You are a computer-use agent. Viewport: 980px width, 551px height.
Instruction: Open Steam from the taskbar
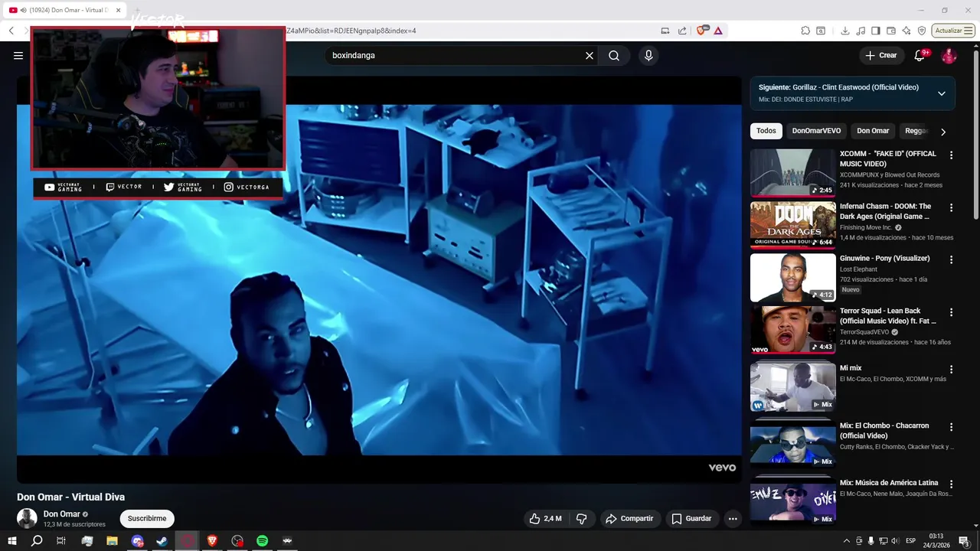(162, 541)
